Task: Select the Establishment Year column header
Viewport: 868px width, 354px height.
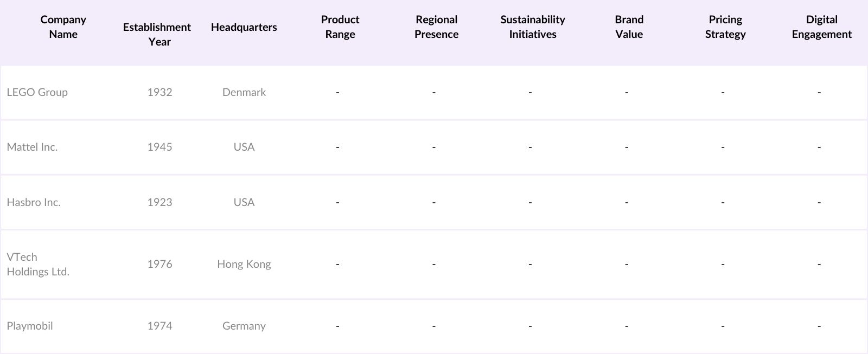Action: (157, 34)
